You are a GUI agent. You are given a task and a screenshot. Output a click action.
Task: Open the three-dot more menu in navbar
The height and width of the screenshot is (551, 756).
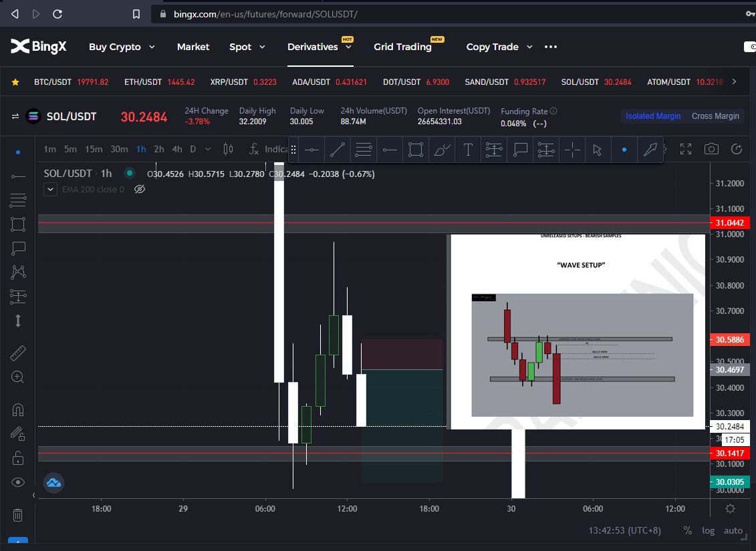point(551,47)
